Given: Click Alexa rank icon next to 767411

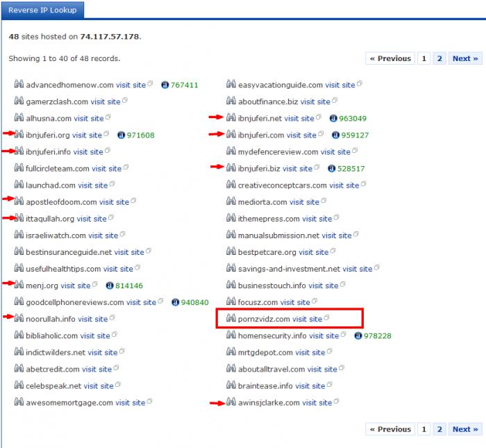Looking at the screenshot, I should (165, 85).
